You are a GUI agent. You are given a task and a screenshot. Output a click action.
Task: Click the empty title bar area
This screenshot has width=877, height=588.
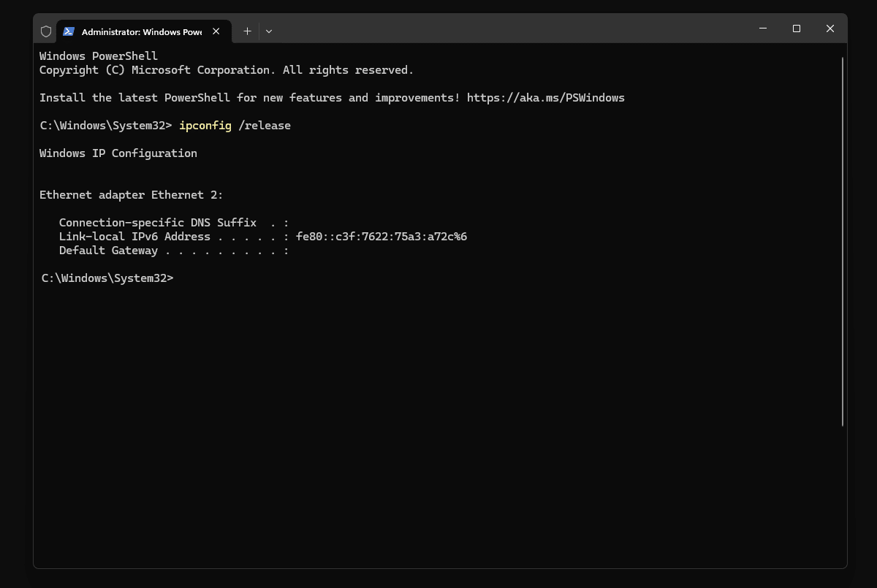512,29
